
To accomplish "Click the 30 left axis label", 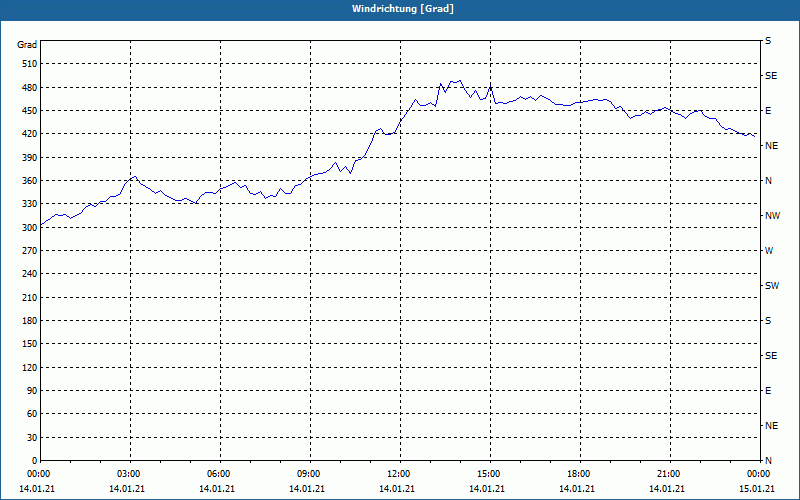I will coord(32,438).
